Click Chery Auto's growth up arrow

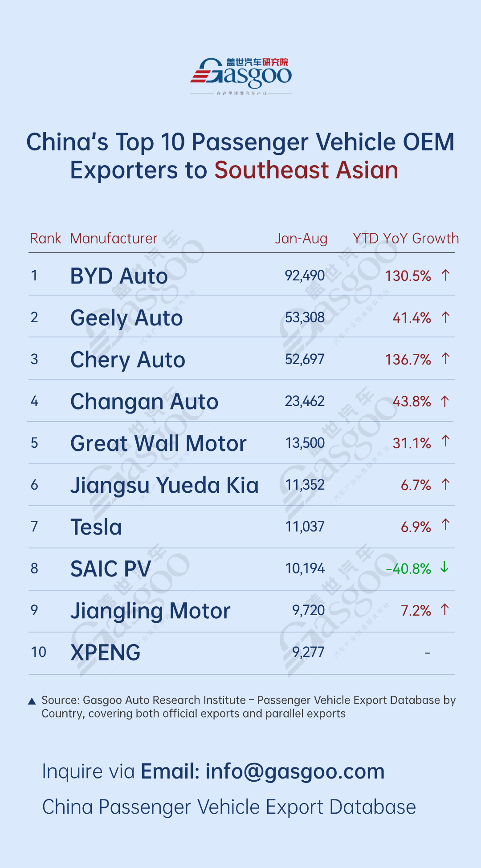[445, 359]
